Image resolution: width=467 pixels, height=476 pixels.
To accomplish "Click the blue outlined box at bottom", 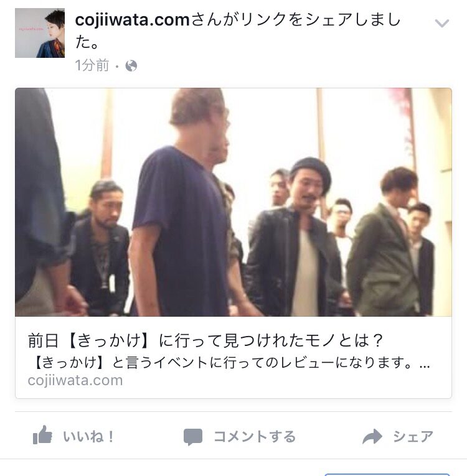I will pos(387,475).
